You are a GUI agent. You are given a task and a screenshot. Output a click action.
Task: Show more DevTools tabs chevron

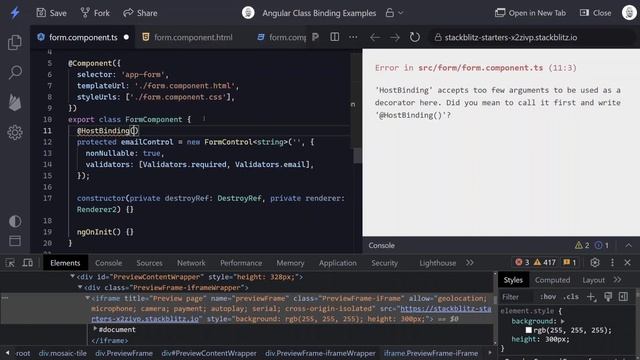[470, 263]
